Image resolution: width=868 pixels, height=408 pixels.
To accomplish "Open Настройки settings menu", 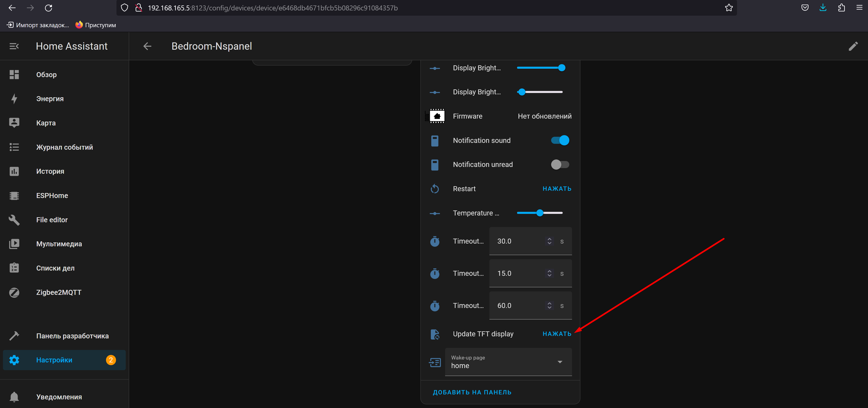I will pos(54,360).
